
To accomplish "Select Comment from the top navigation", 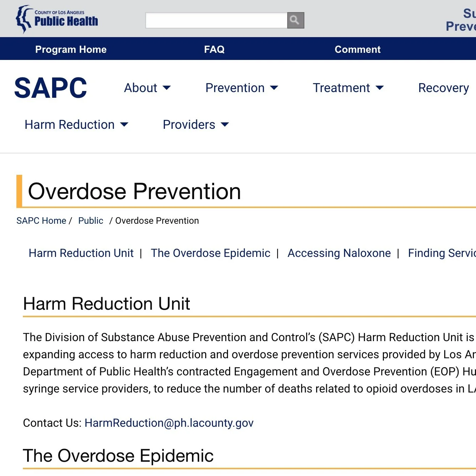I will pyautogui.click(x=358, y=49).
